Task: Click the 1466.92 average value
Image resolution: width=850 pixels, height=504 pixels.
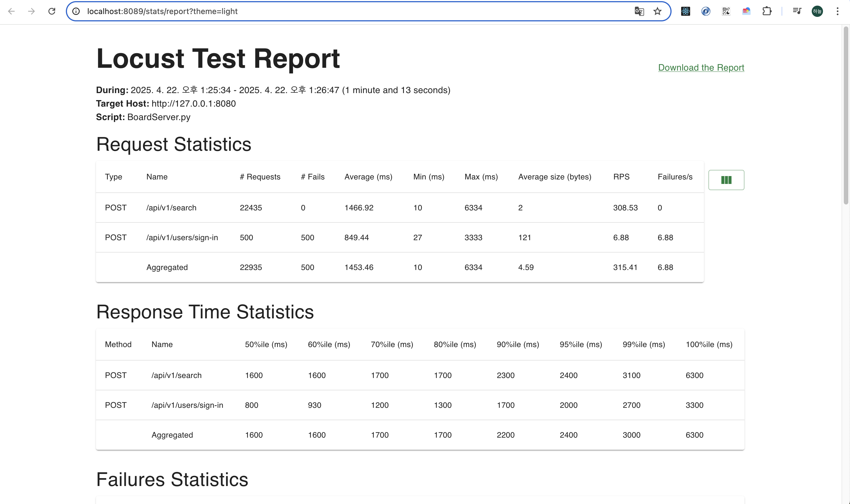Action: point(359,208)
